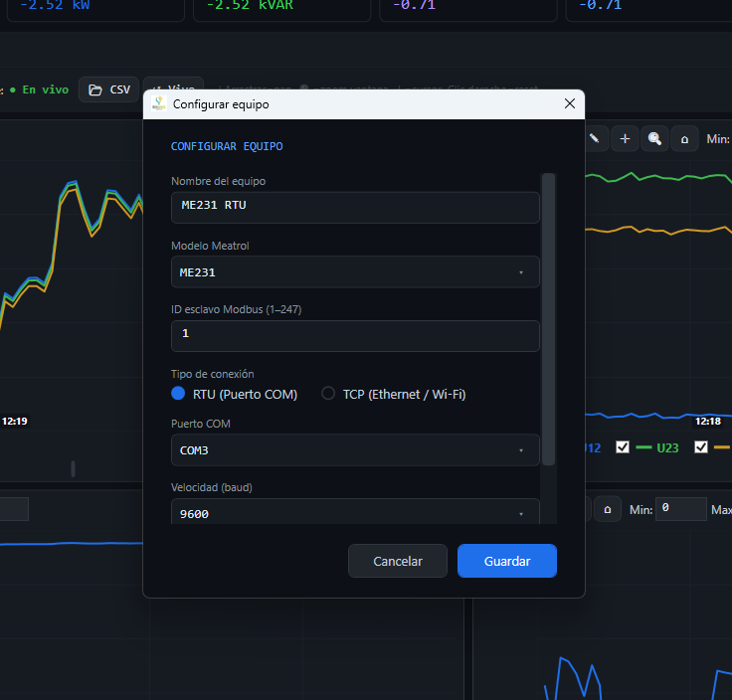The height and width of the screenshot is (700, 732).
Task: Click the Guardar button
Action: click(507, 561)
